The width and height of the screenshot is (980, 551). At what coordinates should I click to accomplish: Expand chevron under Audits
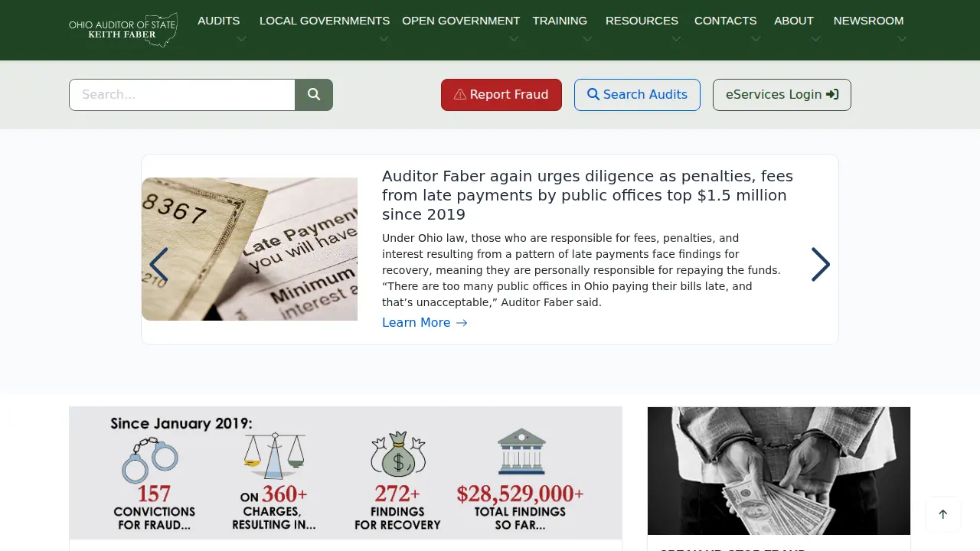tap(241, 39)
